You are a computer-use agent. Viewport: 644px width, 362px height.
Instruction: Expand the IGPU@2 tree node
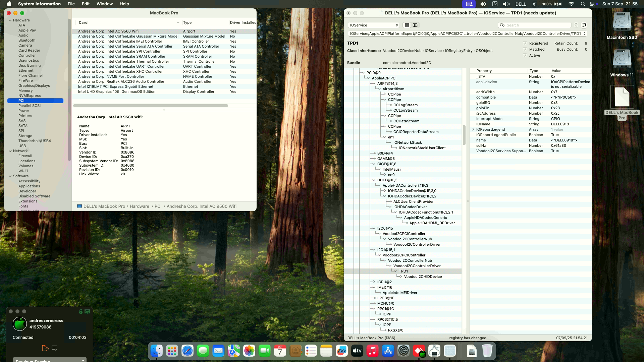[x=374, y=282]
